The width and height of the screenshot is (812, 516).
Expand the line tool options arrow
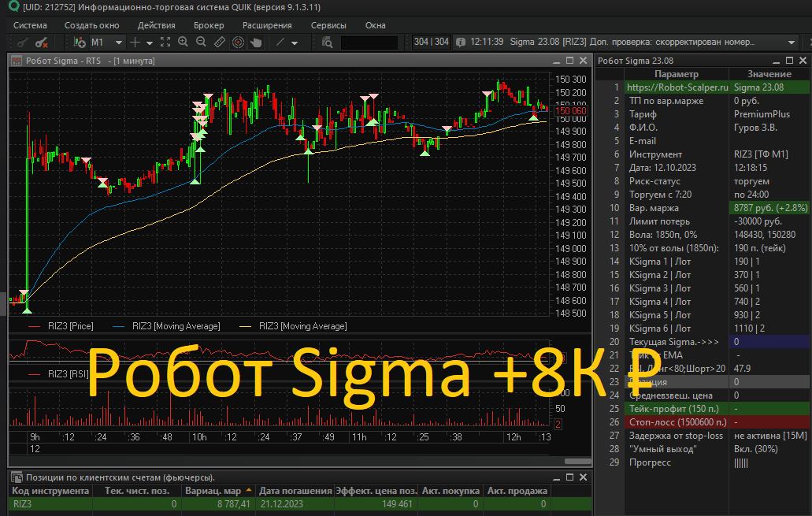tap(295, 43)
